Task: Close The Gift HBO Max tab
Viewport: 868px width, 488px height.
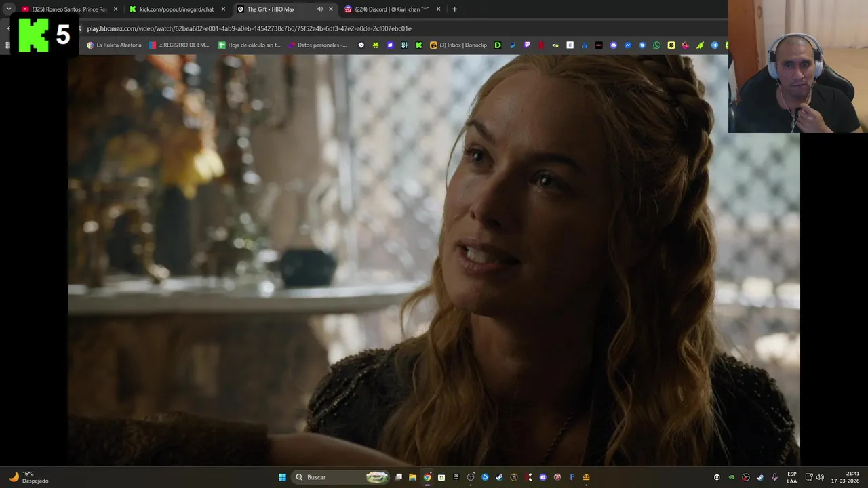Action: 331,9
